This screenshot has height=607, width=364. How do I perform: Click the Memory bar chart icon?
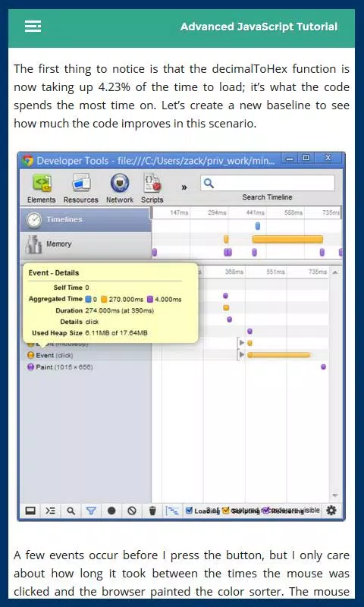(33, 244)
